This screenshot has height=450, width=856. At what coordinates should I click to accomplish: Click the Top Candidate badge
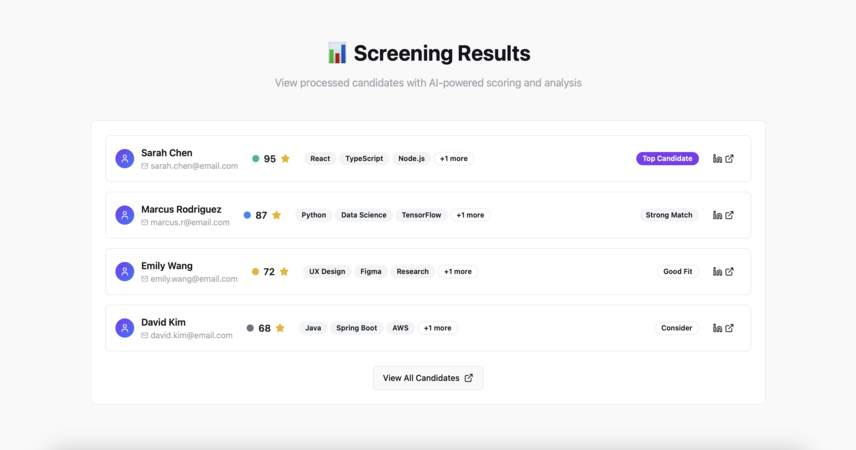tap(667, 158)
